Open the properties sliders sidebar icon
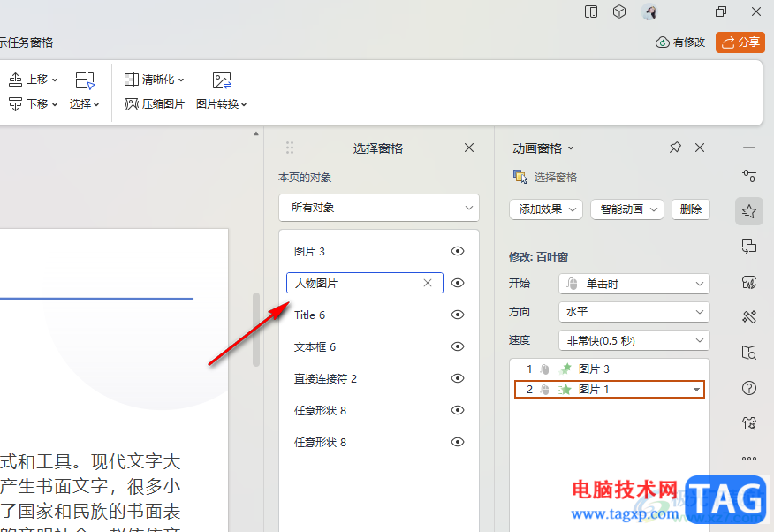Screen dimensions: 774x532 pyautogui.click(x=749, y=176)
